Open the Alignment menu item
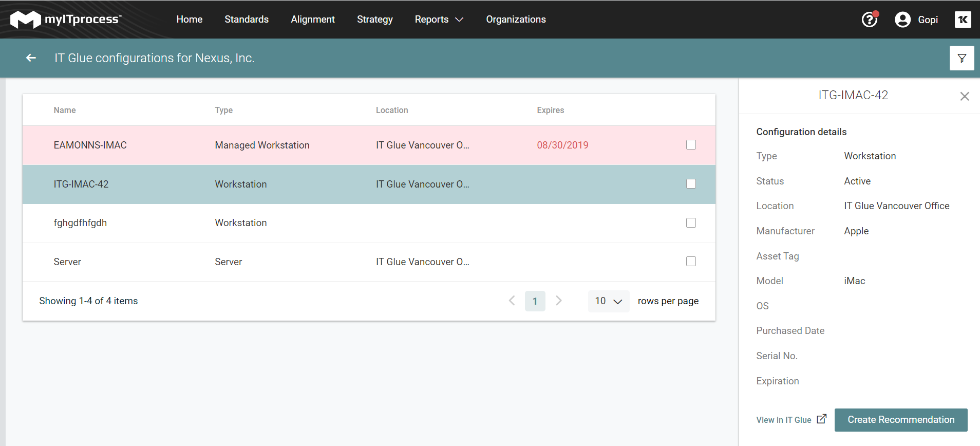Screen dimensions: 980x446 coord(313,20)
